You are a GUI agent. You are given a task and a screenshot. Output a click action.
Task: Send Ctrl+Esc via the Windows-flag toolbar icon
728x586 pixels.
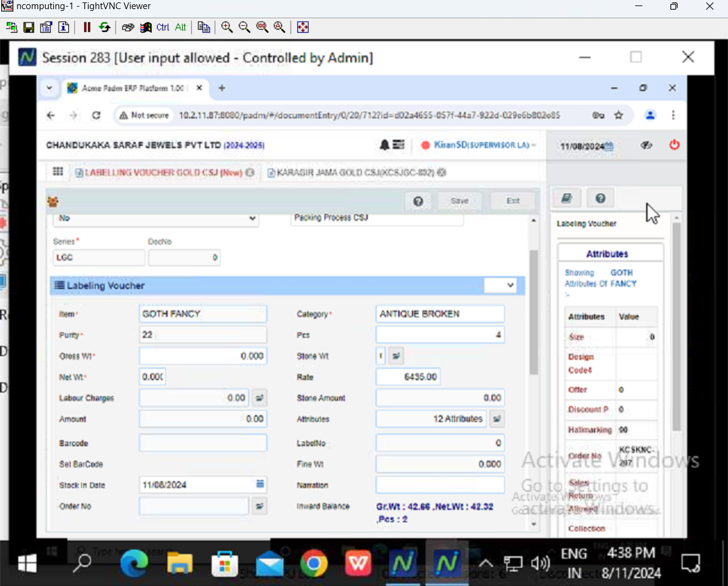(146, 27)
